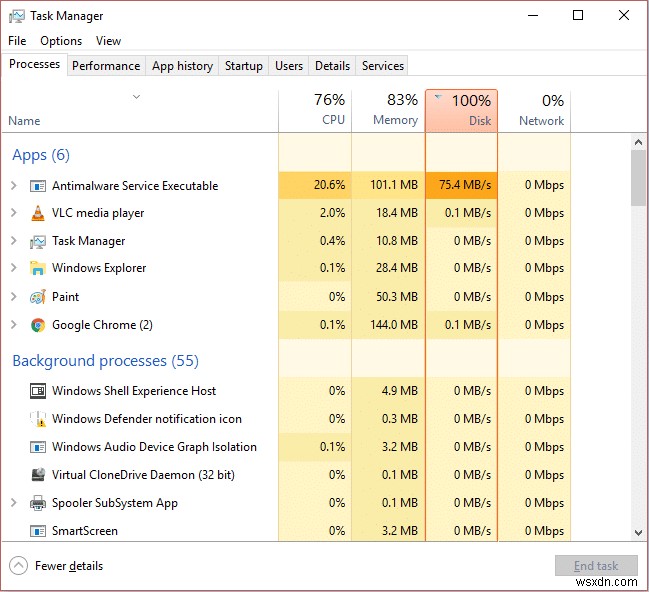
Task: Click the Paint palette icon
Action: pos(38,297)
